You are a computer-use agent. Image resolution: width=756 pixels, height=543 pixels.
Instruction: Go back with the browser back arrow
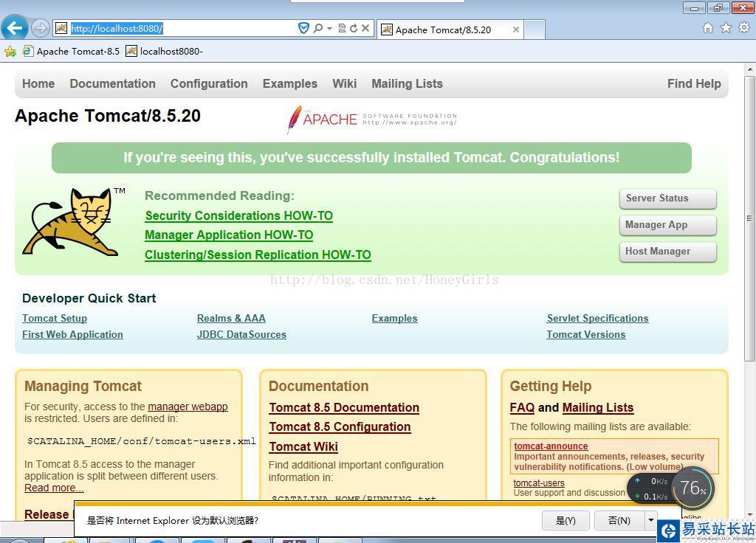[x=15, y=28]
